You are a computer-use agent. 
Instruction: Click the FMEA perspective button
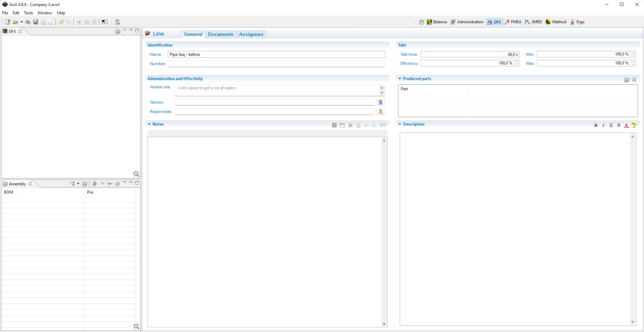pos(513,22)
